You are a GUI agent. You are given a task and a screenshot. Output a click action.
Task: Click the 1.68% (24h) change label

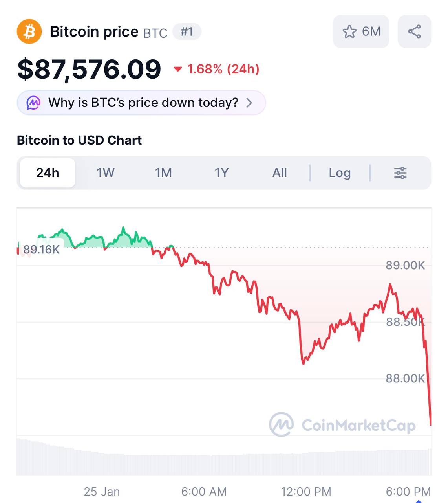(223, 69)
